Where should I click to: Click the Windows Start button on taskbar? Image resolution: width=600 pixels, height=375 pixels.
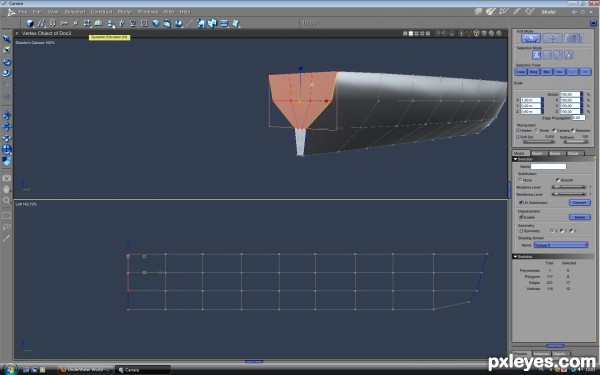(11, 369)
